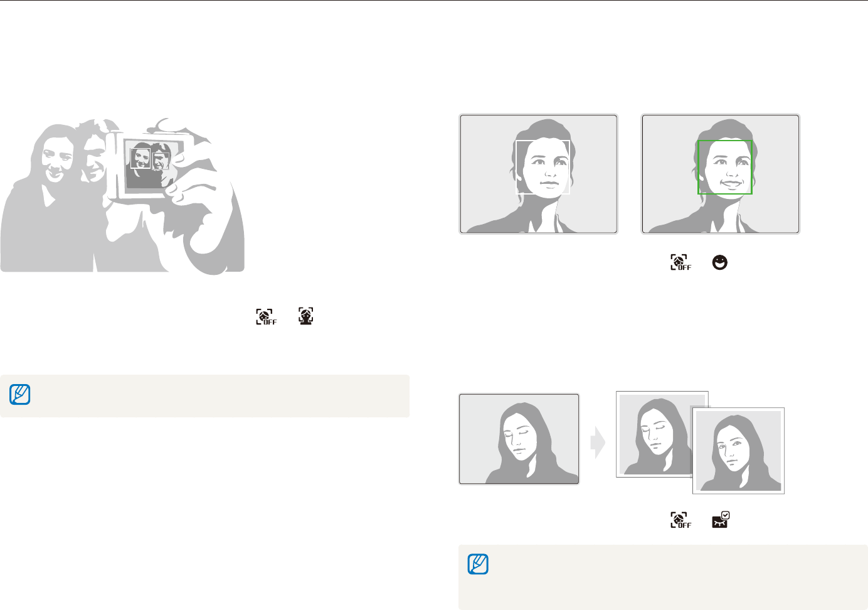Click the face detection OFF icon beside smiley icon
Image resolution: width=868 pixels, height=610 pixels.
pyautogui.click(x=680, y=262)
